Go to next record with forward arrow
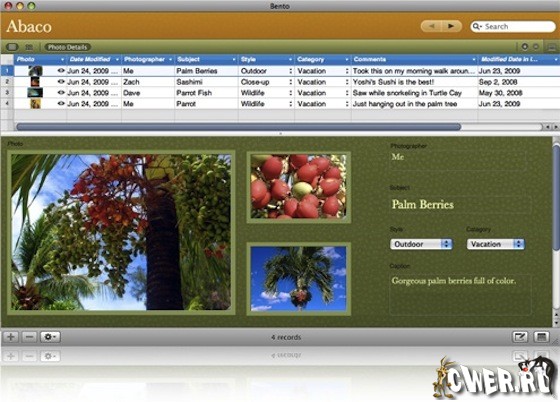 (451, 26)
